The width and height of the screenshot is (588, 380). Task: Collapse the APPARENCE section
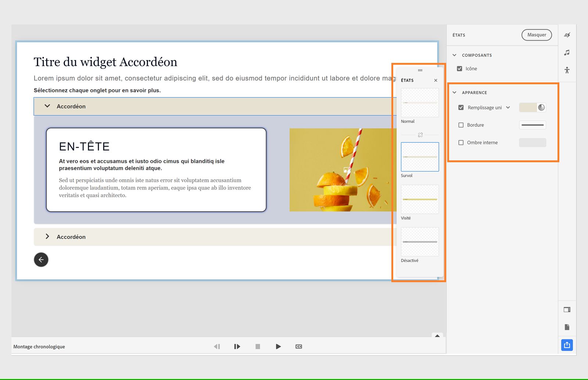(455, 92)
